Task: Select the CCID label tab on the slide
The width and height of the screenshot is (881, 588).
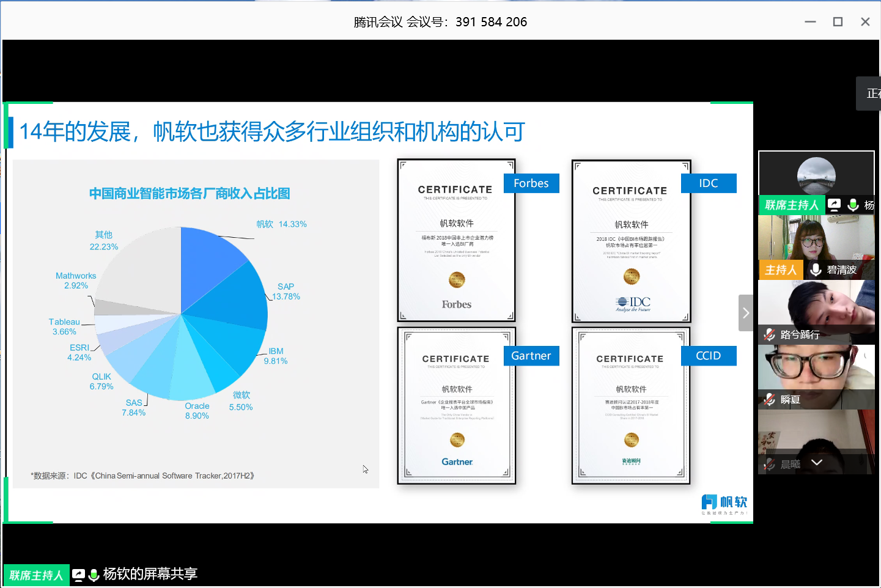Action: point(708,356)
